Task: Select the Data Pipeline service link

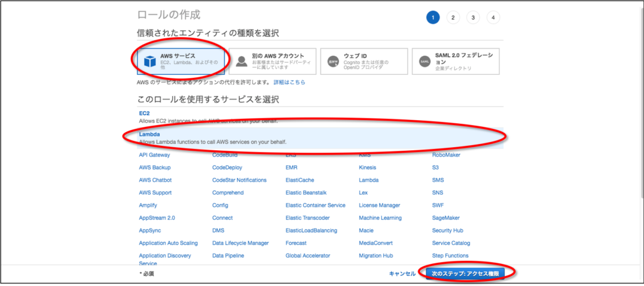Action: [x=228, y=255]
